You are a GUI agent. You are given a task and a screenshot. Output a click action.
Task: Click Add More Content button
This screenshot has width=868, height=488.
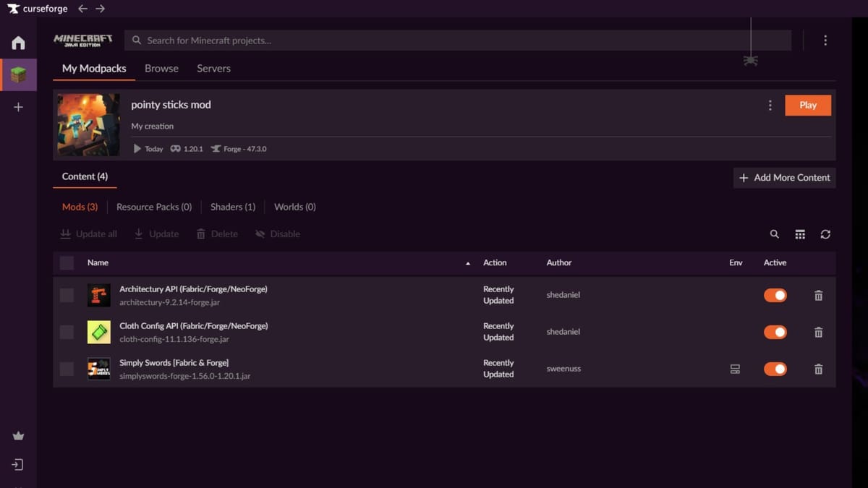(784, 178)
